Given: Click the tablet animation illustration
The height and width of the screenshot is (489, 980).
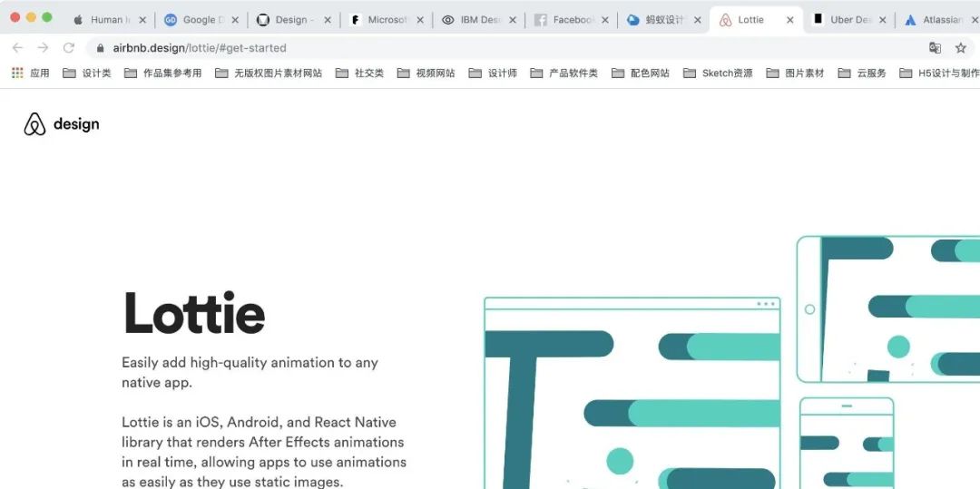Looking at the screenshot, I should tap(888, 309).
